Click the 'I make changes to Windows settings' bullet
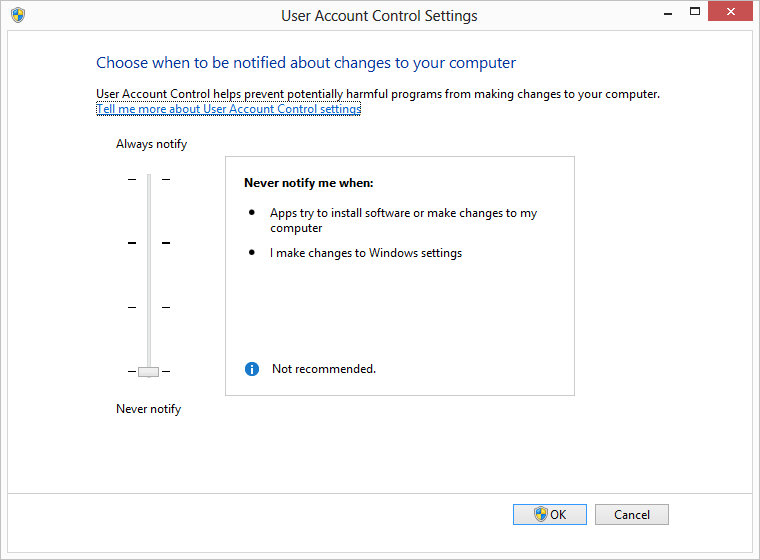Screen dimensions: 760x560 (x=366, y=253)
